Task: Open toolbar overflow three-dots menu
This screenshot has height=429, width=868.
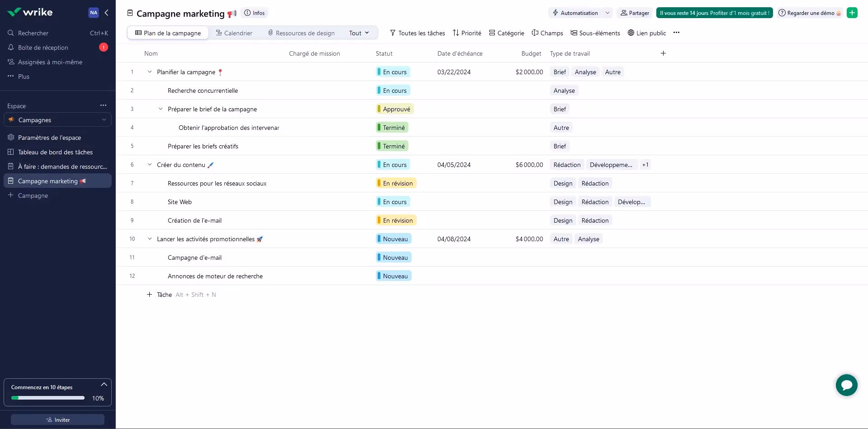Action: click(676, 33)
